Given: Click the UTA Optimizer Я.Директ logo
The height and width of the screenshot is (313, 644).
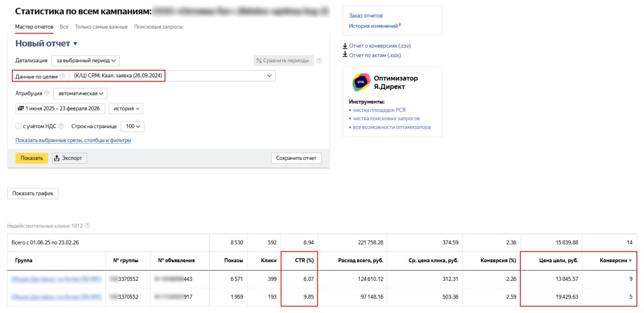Looking at the screenshot, I should click(360, 82).
